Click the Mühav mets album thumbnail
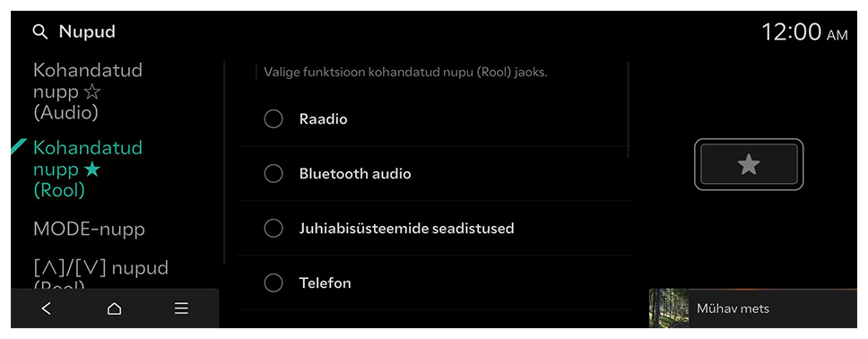 (x=669, y=309)
